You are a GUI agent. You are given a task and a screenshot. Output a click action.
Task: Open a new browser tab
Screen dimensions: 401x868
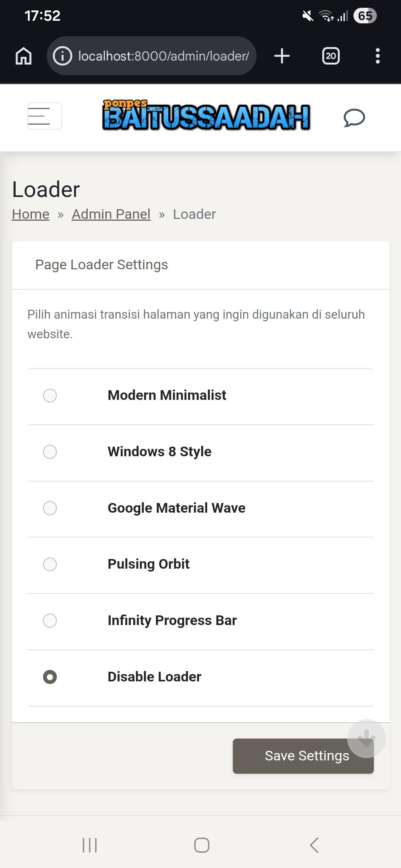tap(282, 56)
